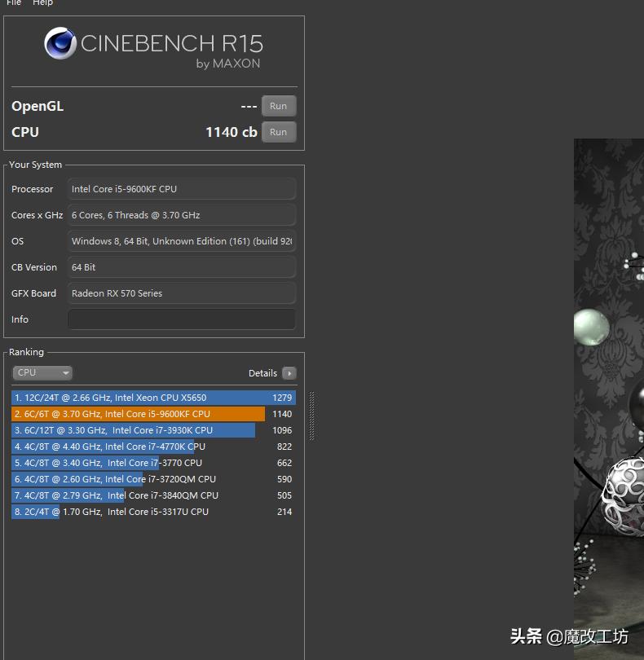Image resolution: width=644 pixels, height=660 pixels.
Task: Click the Info input field
Action: pos(181,319)
